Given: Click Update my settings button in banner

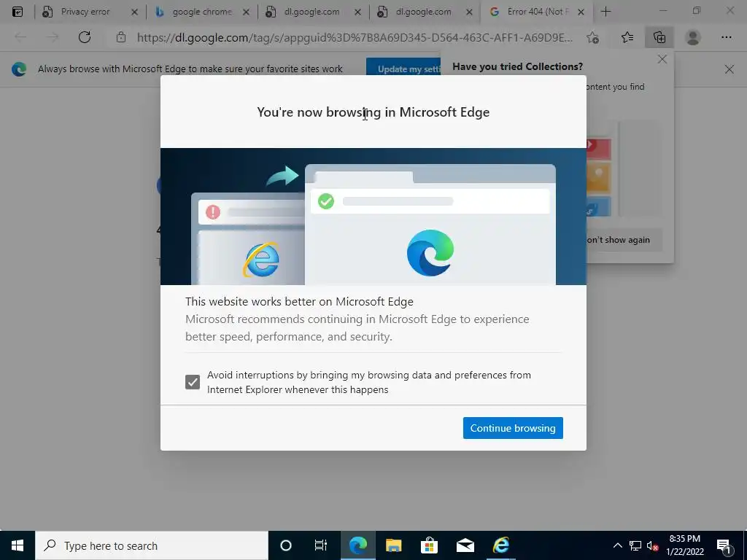Looking at the screenshot, I should [404, 69].
